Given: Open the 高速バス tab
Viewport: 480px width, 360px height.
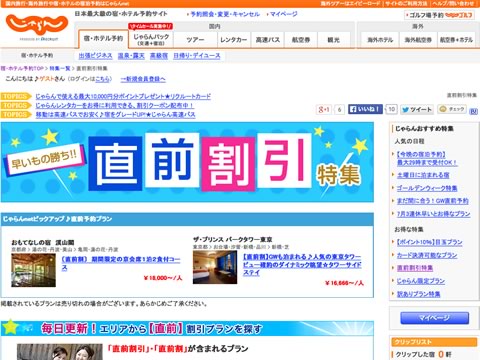Looking at the screenshot, I should coord(268,40).
